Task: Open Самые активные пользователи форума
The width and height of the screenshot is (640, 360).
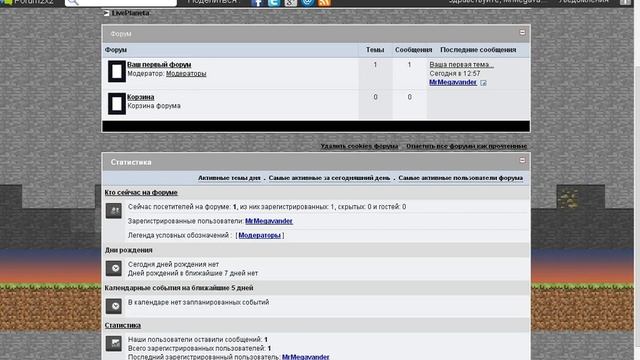Action: [460, 178]
